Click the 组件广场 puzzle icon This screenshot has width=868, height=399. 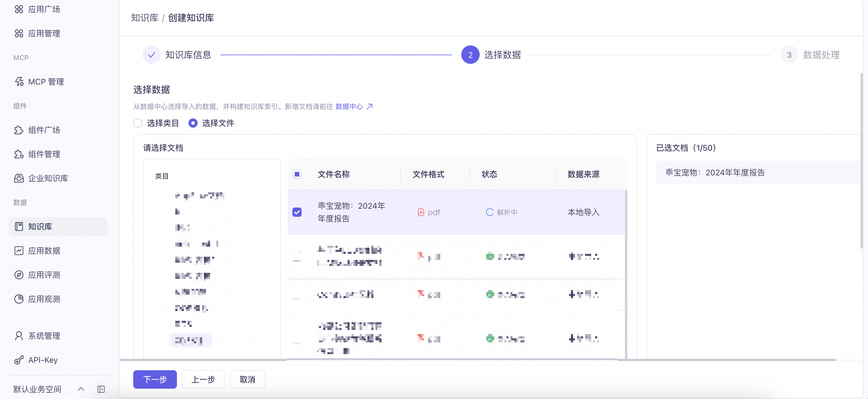(x=19, y=130)
